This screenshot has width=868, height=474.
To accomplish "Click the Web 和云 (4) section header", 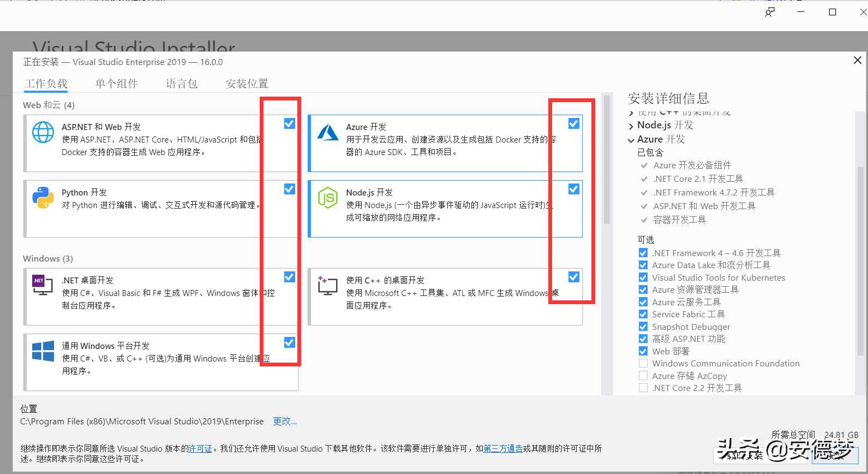I will [x=49, y=105].
